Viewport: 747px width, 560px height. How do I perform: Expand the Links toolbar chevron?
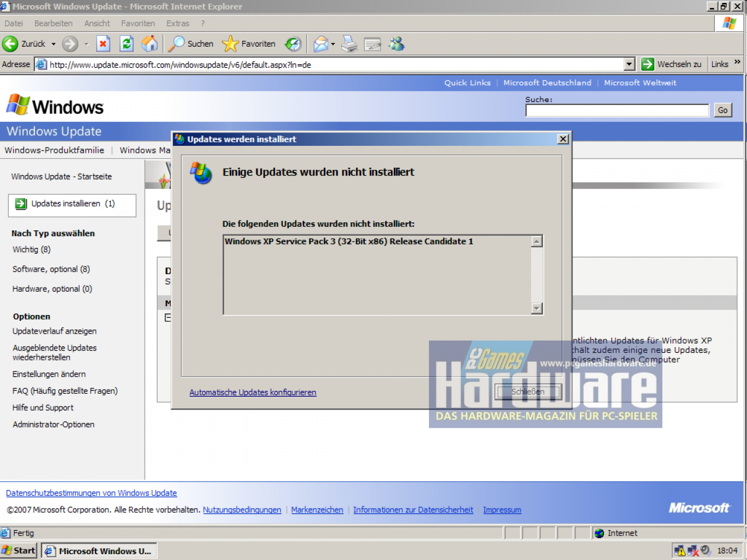737,62
